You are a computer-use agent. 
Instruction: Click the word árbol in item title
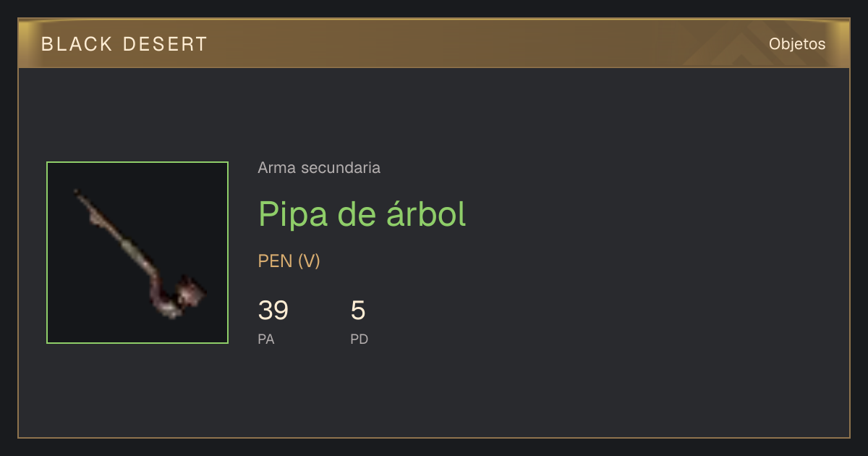point(424,214)
